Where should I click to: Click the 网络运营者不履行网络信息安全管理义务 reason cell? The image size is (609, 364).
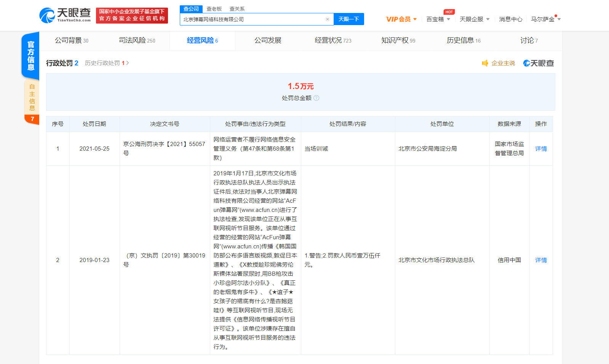[x=255, y=149]
